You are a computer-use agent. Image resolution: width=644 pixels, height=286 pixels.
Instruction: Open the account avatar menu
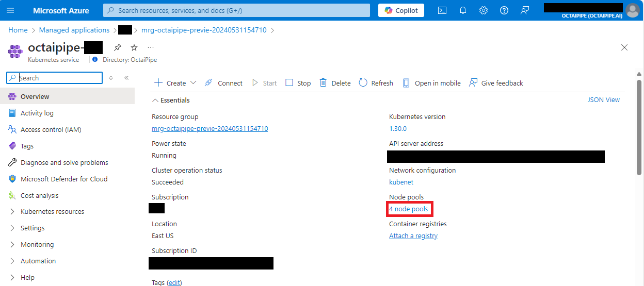pos(632,10)
